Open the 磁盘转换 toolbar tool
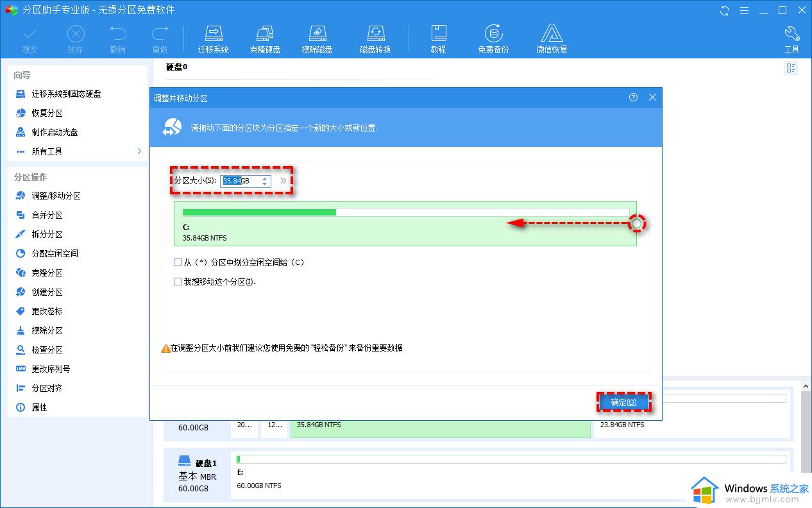The width and height of the screenshot is (812, 508). tap(375, 38)
